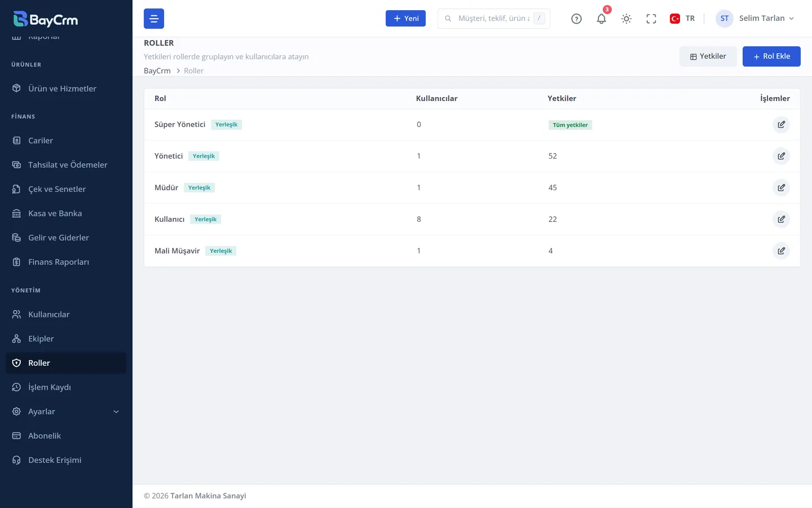Switch language using TR flag selector

pos(682,19)
